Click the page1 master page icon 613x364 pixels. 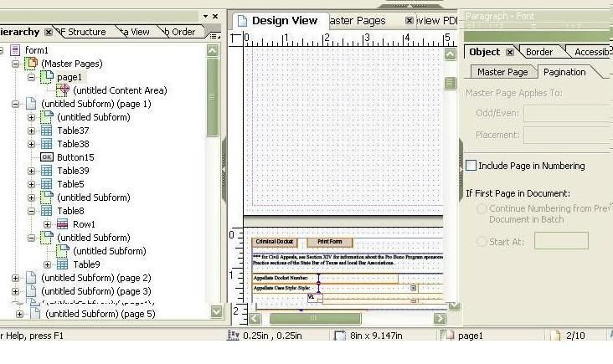click(47, 77)
